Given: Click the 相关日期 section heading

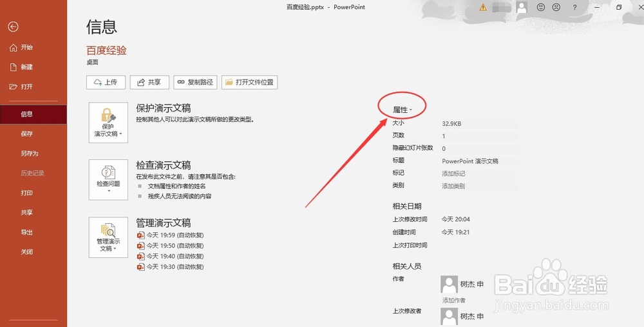Looking at the screenshot, I should coord(407,206).
